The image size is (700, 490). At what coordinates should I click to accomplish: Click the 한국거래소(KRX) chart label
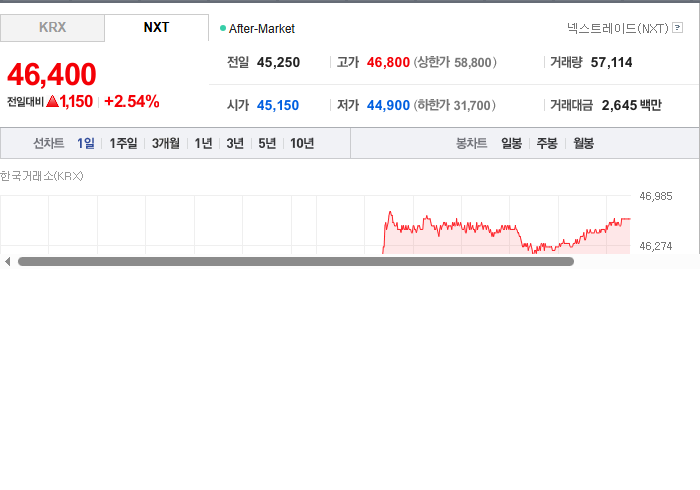[42, 176]
